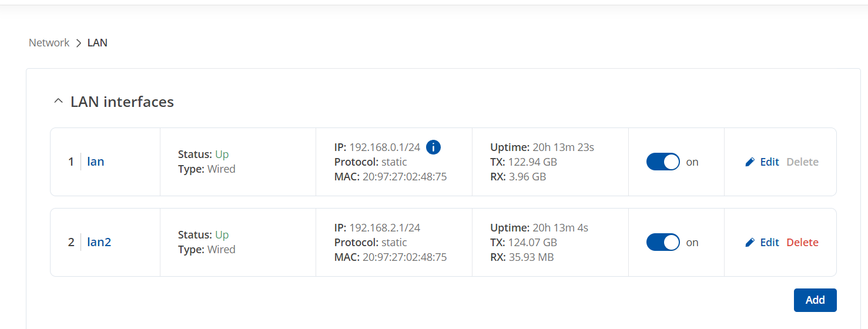Click the breadcrumb arrow after Network
Screen dimensions: 868x329
coord(79,43)
